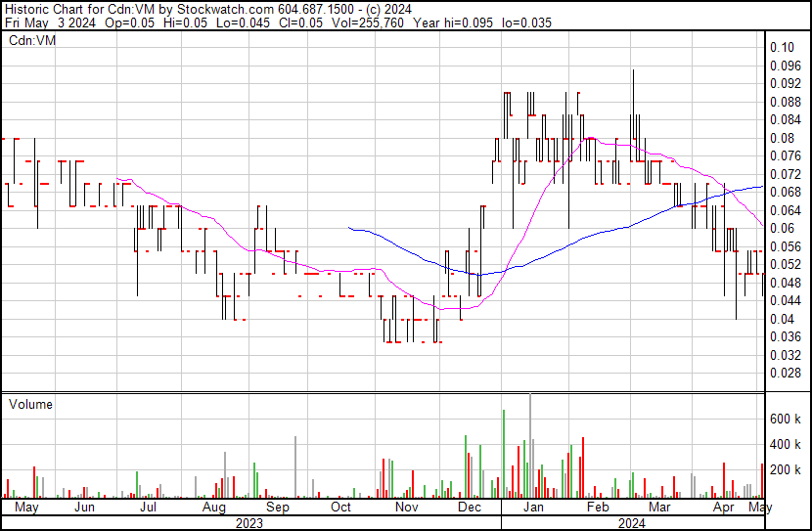The width and height of the screenshot is (812, 531).
Task: Click the 'Dec' month label
Action: coord(470,507)
